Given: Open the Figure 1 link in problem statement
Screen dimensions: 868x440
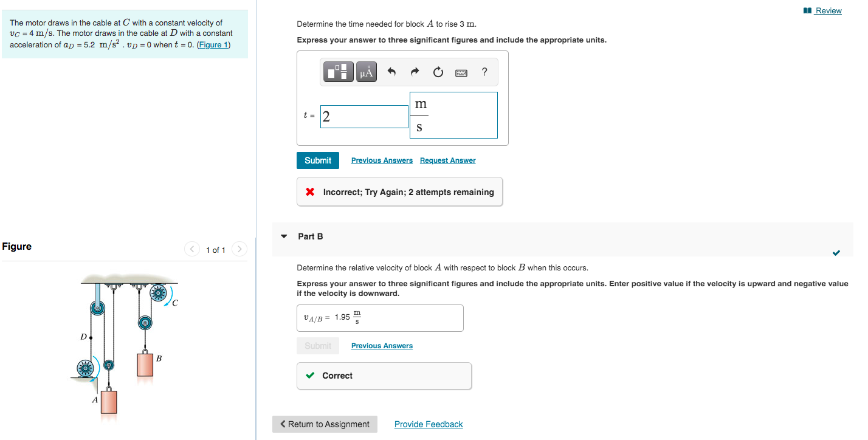Looking at the screenshot, I should 213,44.
